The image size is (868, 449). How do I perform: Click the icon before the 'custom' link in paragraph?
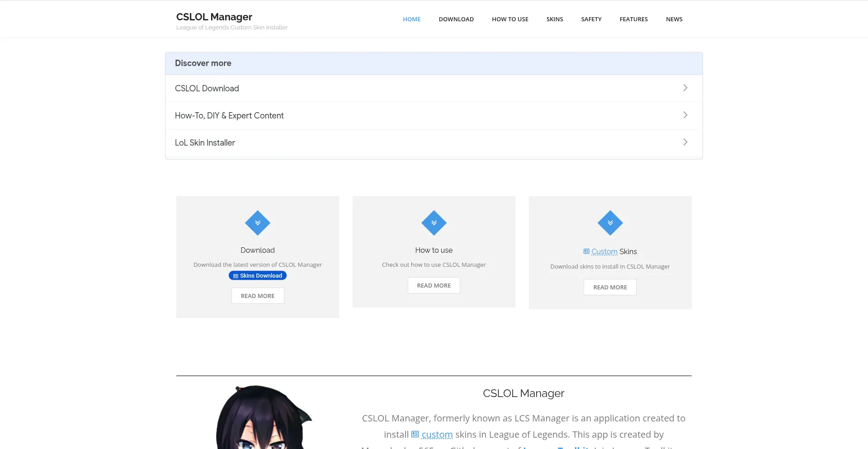415,434
